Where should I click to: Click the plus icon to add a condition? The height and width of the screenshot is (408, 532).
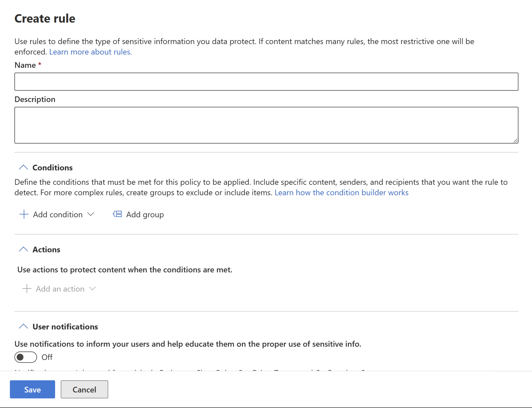pyautogui.click(x=24, y=214)
